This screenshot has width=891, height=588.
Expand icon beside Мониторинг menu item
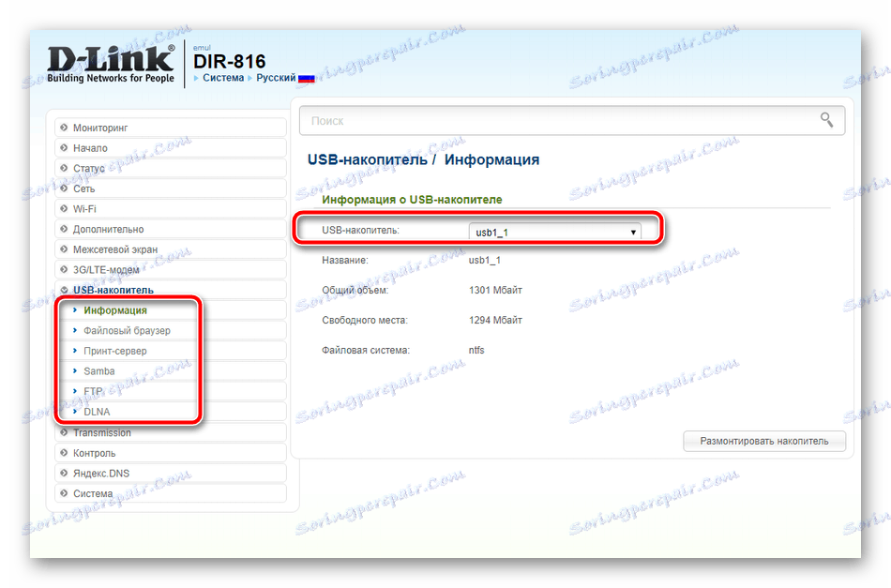point(64,128)
